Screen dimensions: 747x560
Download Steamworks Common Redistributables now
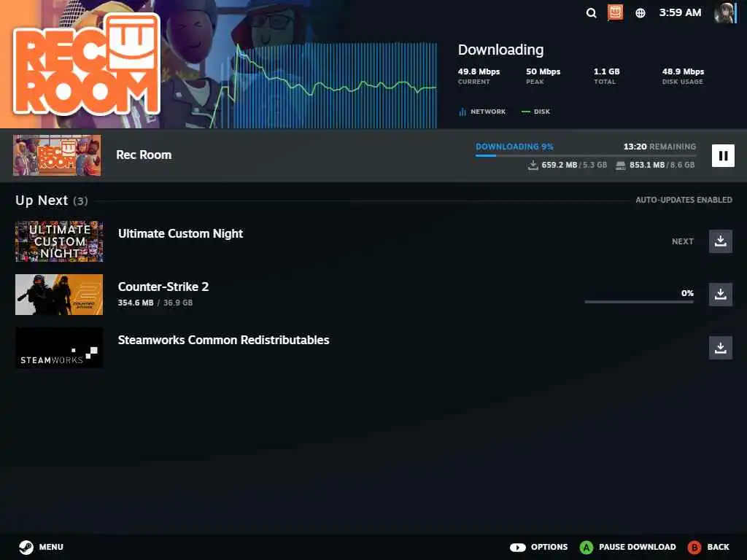[720, 348]
